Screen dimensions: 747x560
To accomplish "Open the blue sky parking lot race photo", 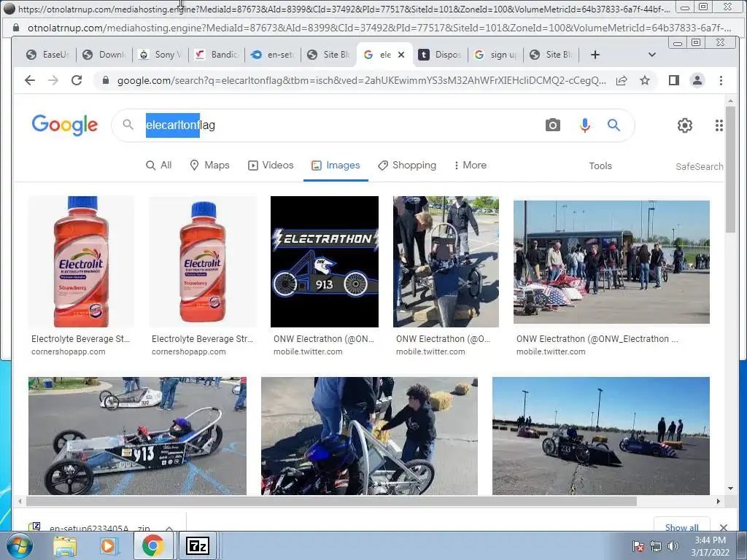I will (601, 436).
